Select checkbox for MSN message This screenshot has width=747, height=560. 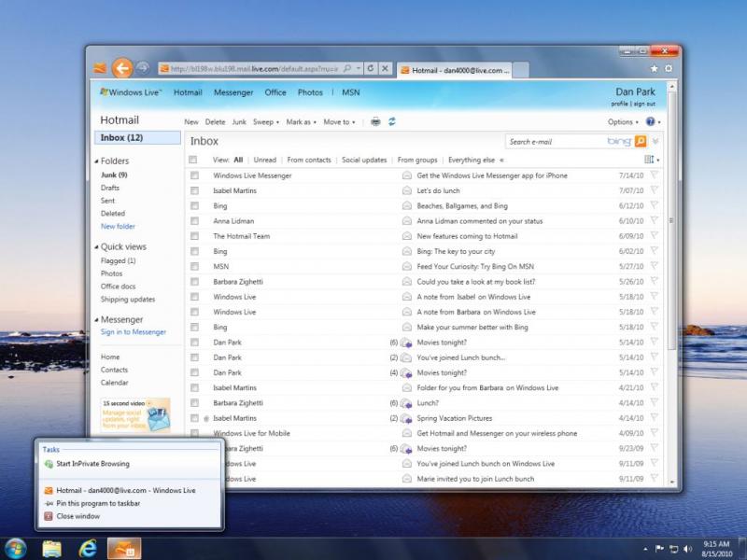pyautogui.click(x=194, y=267)
